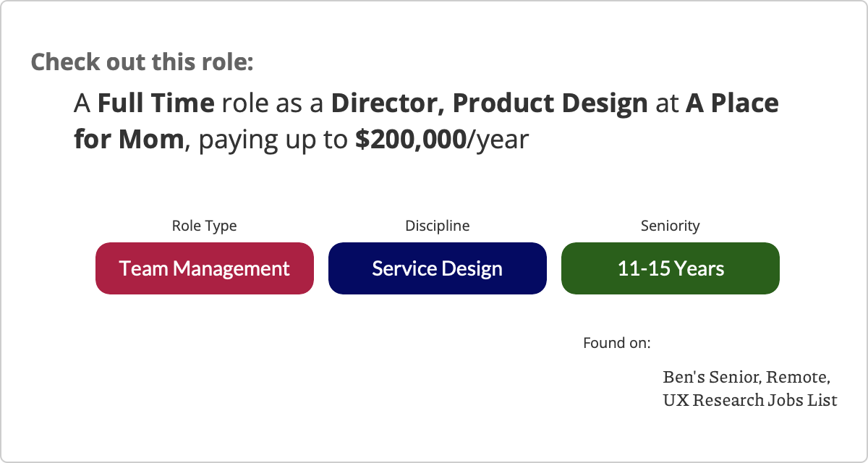Click the role as a phrase
Viewport: 868px width, 463px height.
coord(273,104)
